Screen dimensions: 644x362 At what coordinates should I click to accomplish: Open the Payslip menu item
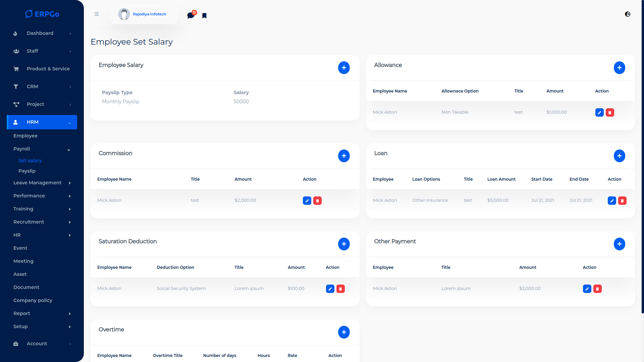(x=27, y=171)
